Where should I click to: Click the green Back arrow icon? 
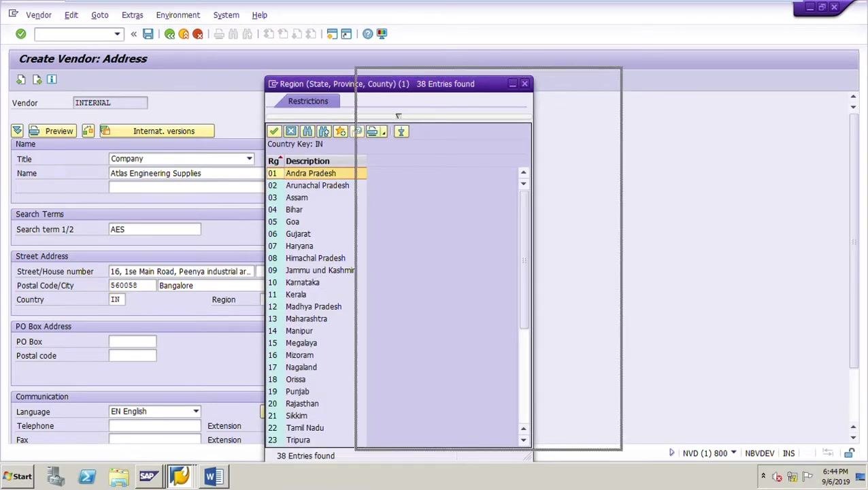[169, 34]
